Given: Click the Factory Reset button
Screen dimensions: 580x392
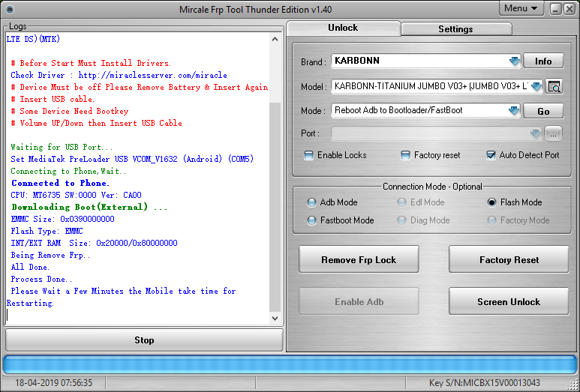Looking at the screenshot, I should click(509, 260).
